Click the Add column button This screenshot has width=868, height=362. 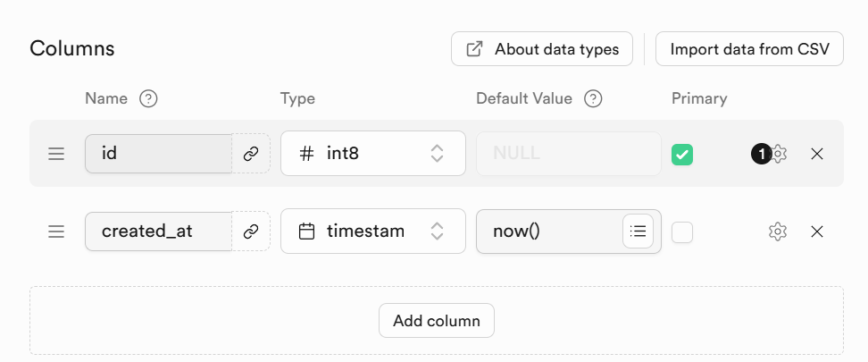point(437,321)
